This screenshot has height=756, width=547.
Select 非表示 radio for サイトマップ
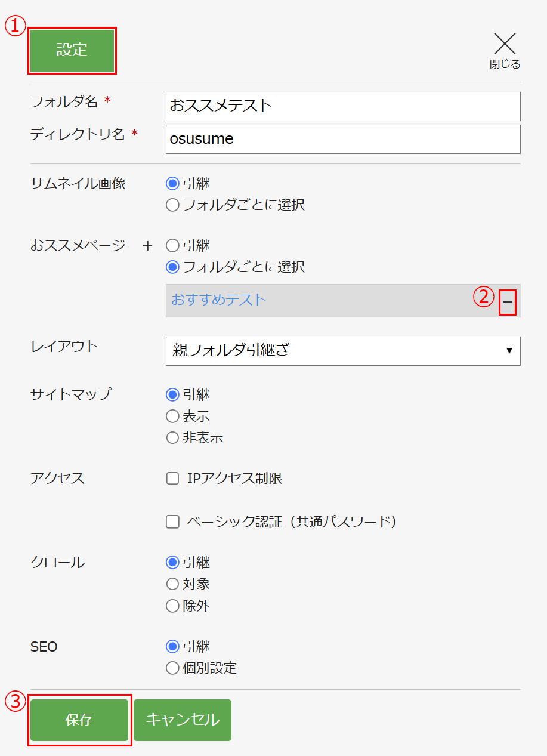coord(172,438)
